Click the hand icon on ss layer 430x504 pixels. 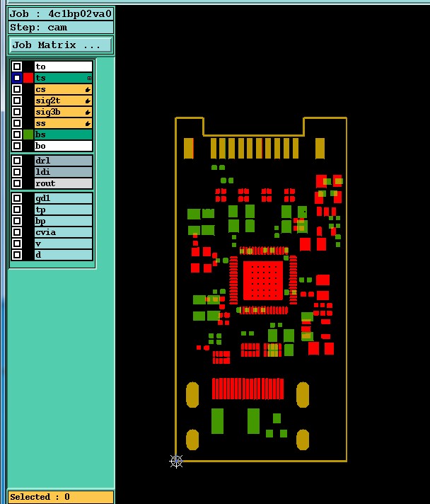tap(88, 123)
